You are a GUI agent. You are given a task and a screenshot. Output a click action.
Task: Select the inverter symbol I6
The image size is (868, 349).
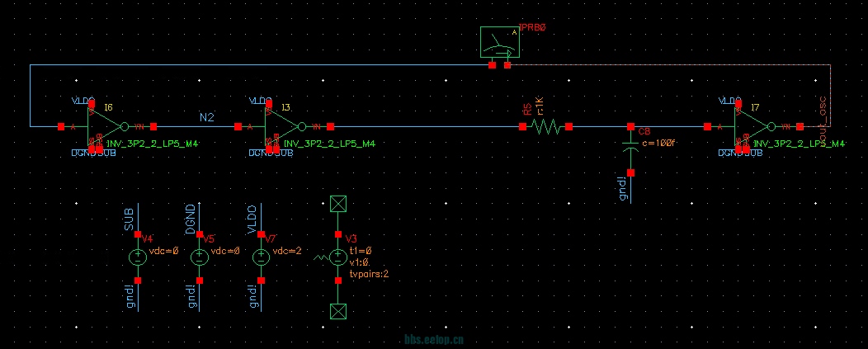105,127
